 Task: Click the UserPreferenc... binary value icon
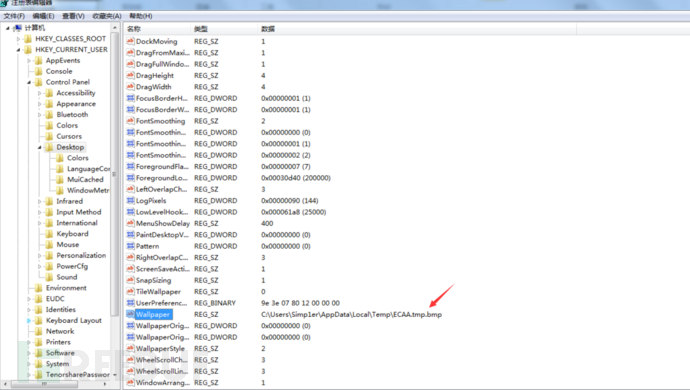pyautogui.click(x=130, y=303)
